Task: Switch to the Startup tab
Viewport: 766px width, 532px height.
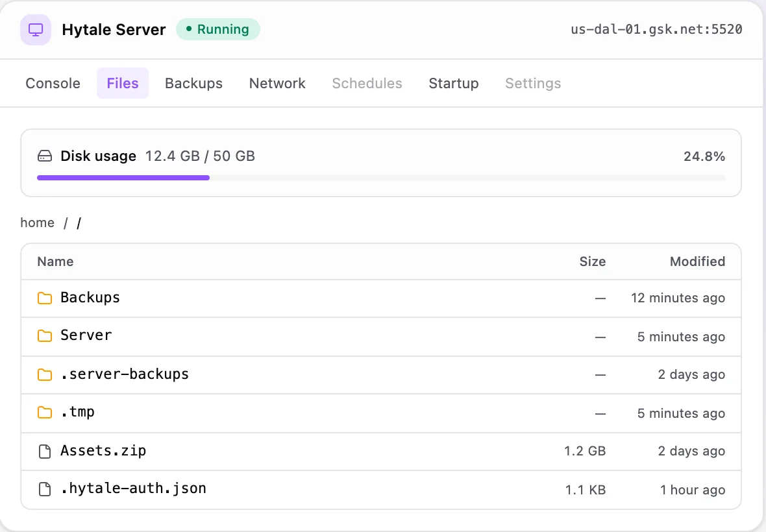Action: (x=453, y=84)
